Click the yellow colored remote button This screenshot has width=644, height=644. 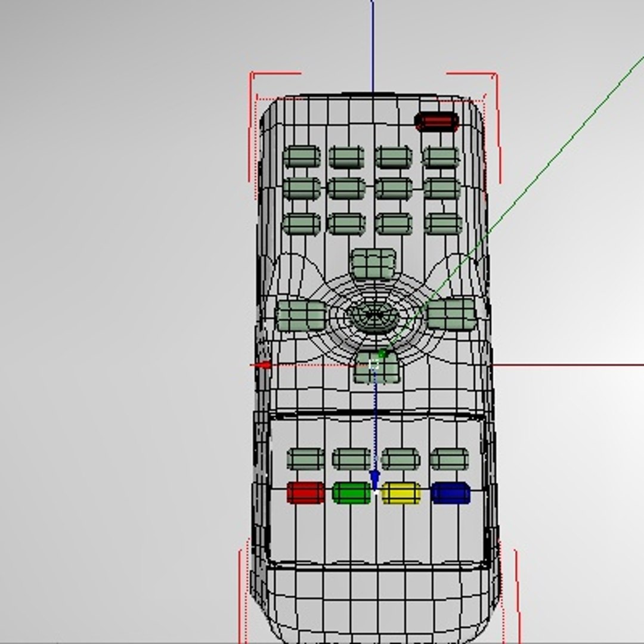401,493
